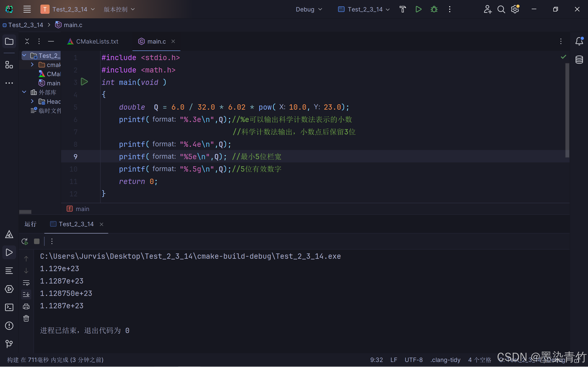Click the UTF-8 encoding in status bar
Viewport: 588px width, 367px height.
pyautogui.click(x=413, y=360)
